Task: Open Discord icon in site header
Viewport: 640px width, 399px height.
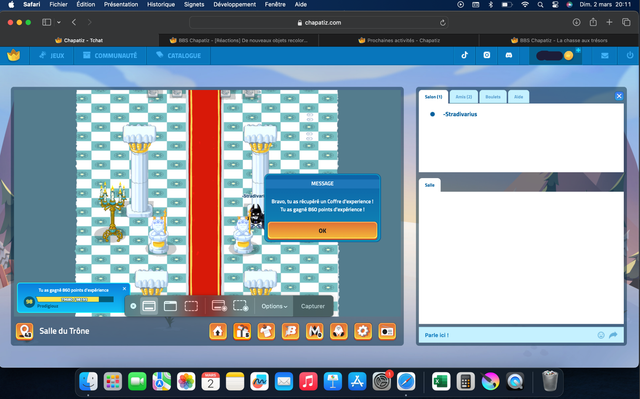Action: tap(509, 55)
